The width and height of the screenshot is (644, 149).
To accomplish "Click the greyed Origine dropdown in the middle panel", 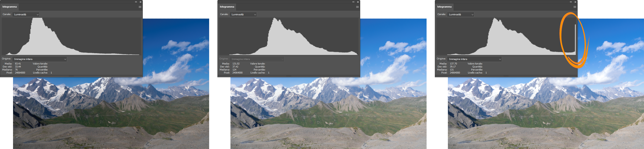I will point(257,59).
